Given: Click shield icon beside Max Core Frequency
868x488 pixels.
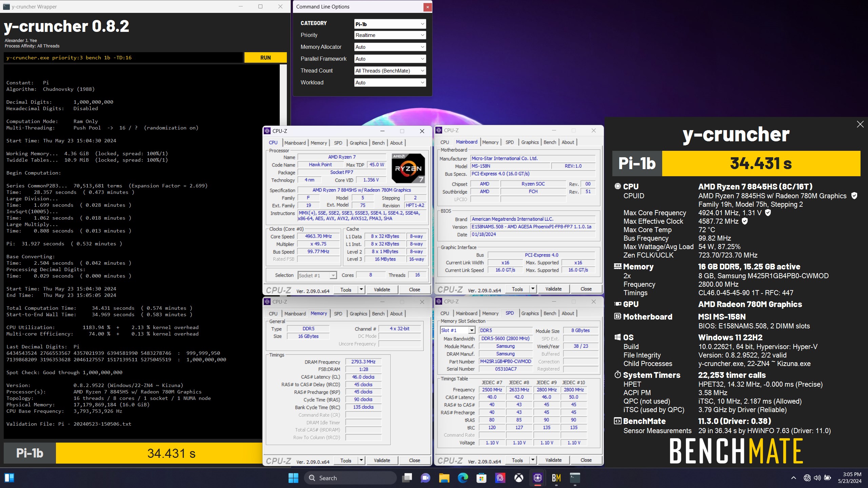Looking at the screenshot, I should coord(768,213).
